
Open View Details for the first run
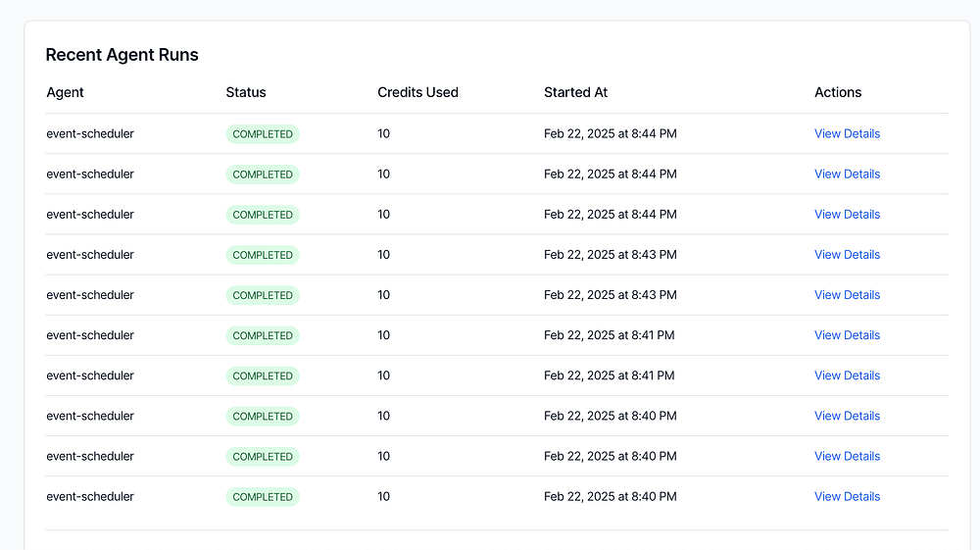pos(847,133)
